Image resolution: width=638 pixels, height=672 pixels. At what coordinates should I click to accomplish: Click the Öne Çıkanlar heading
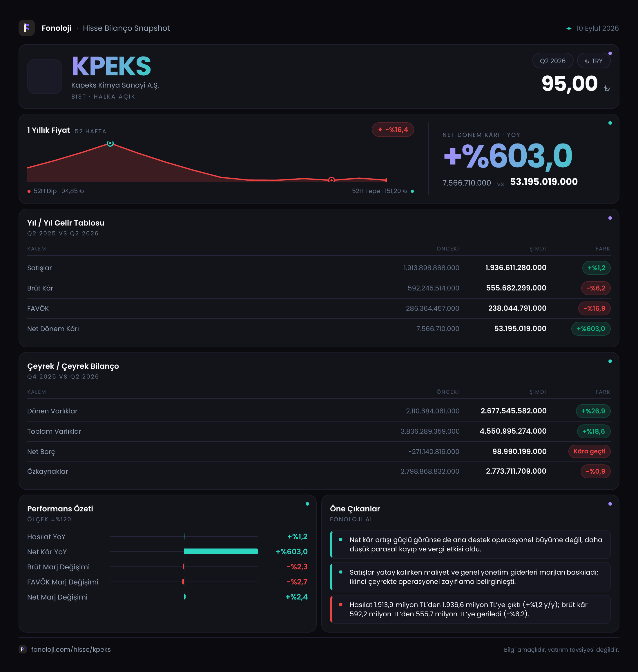[355, 508]
